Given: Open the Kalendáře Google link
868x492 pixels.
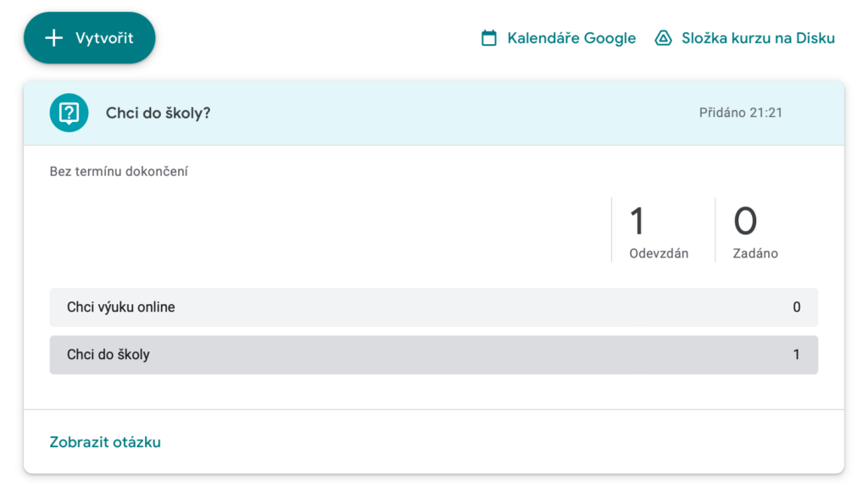Looking at the screenshot, I should click(x=571, y=38).
